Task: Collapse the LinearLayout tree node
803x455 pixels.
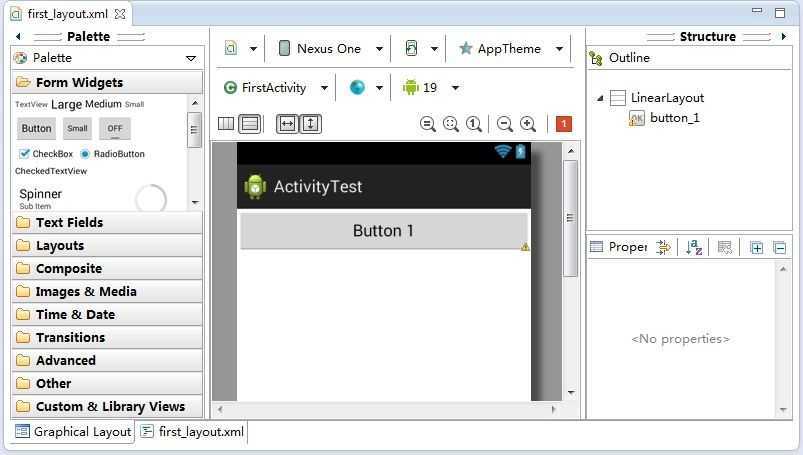Action: click(x=600, y=98)
